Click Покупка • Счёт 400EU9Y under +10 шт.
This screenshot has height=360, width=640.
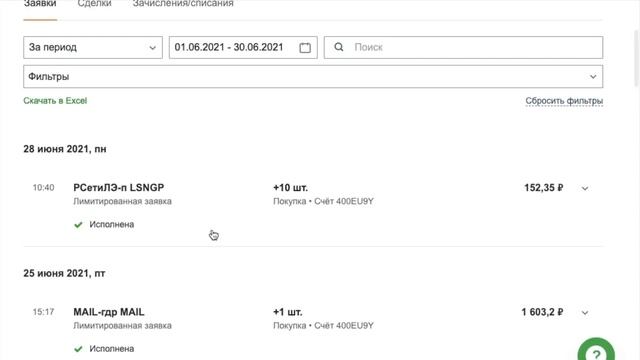(323, 201)
